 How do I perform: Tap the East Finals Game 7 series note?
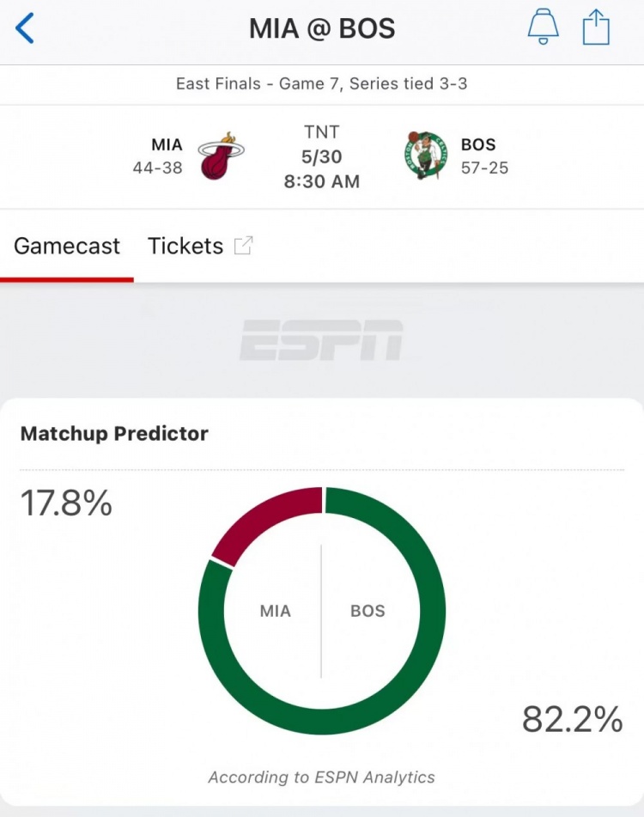click(322, 83)
